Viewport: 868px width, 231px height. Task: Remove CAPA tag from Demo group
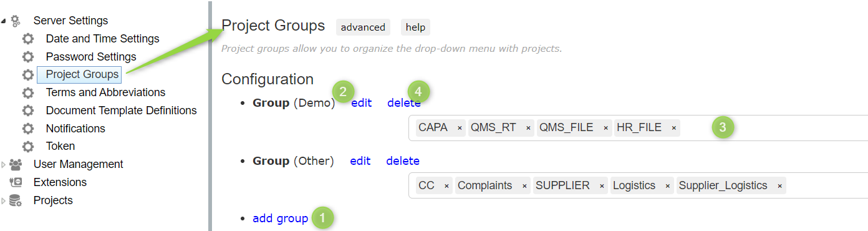(460, 128)
